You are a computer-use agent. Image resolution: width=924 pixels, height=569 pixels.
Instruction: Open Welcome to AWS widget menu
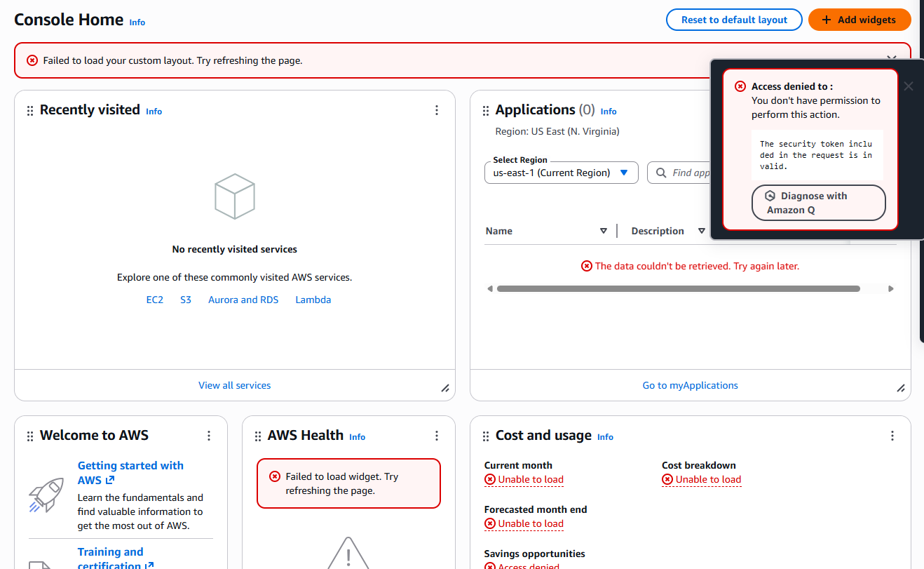209,436
